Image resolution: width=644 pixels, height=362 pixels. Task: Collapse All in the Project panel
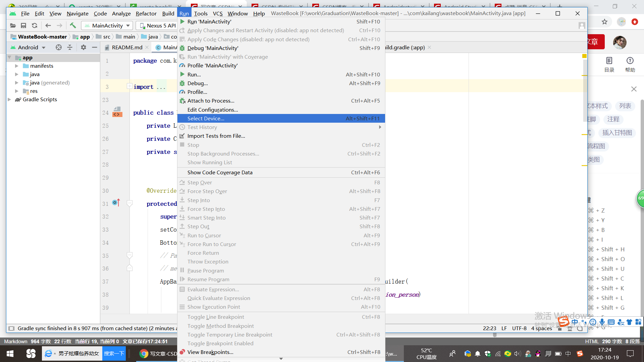(x=70, y=47)
